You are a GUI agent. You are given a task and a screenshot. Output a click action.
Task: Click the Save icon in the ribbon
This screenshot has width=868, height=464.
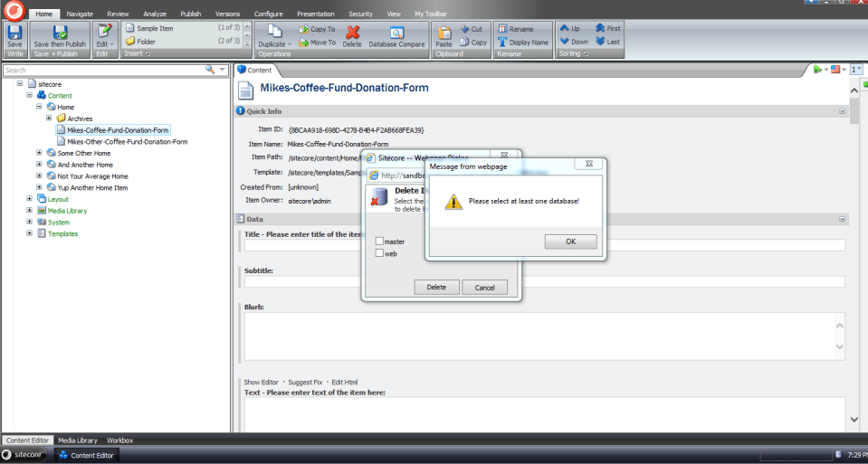click(14, 32)
